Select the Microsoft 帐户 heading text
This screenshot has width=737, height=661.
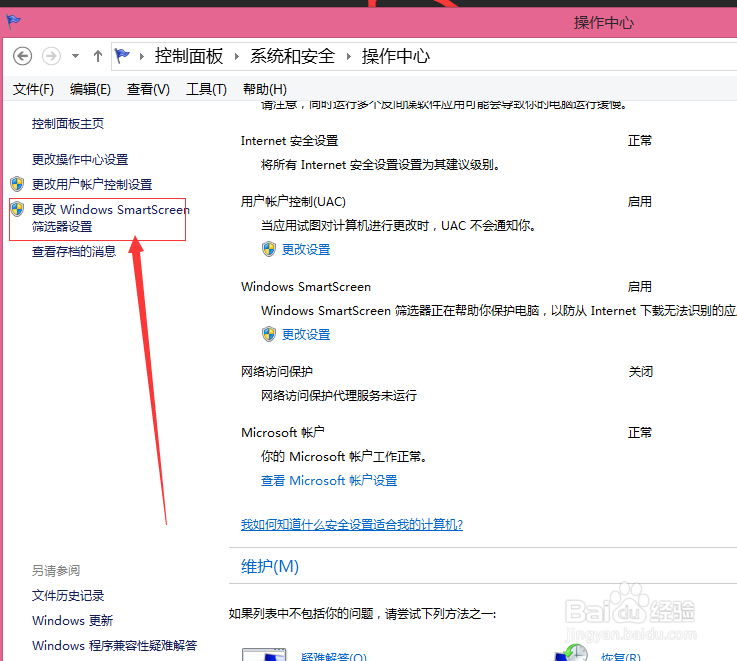click(282, 432)
